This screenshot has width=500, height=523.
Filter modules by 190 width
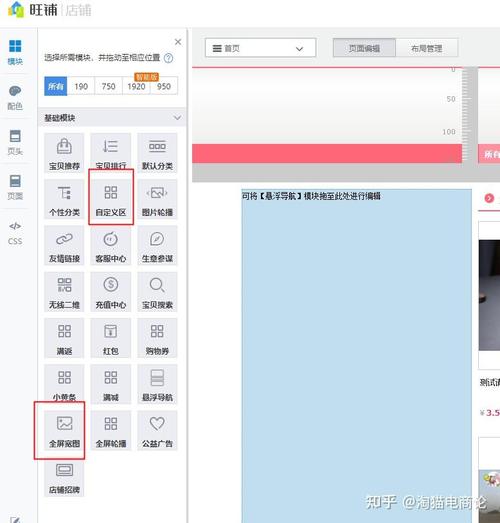pyautogui.click(x=81, y=86)
